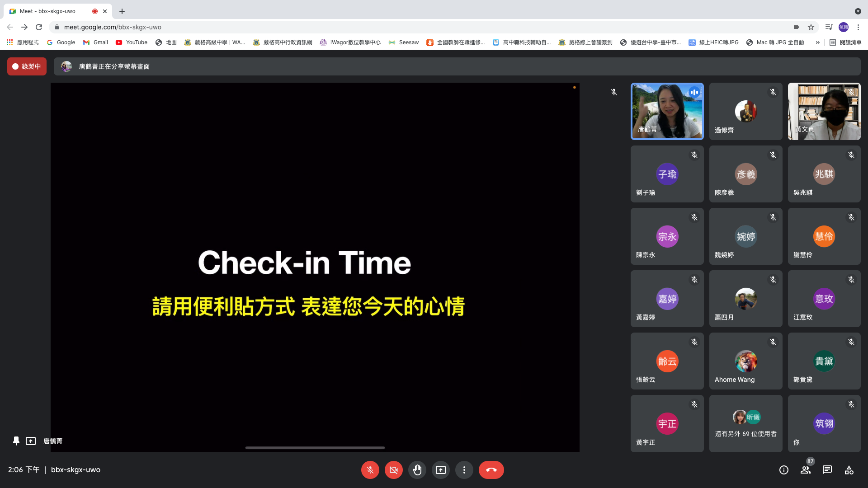Show the participants list (87)
The image size is (868, 488).
click(805, 470)
